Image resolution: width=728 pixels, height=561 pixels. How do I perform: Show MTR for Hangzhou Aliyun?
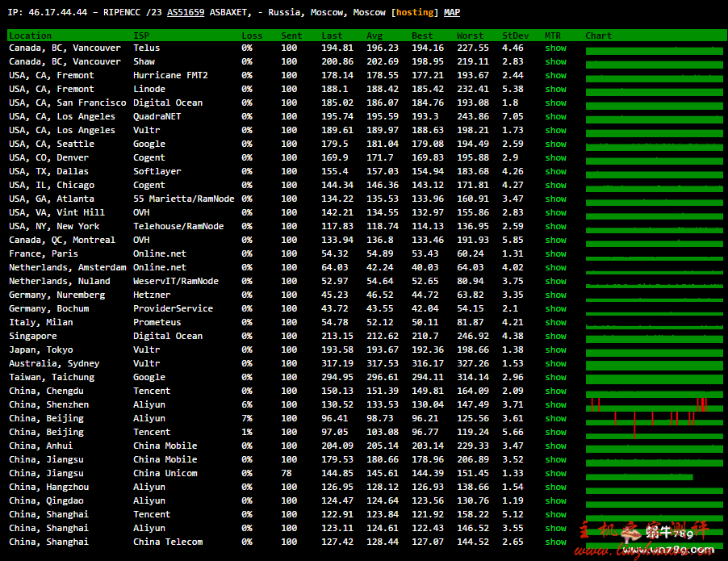point(555,488)
